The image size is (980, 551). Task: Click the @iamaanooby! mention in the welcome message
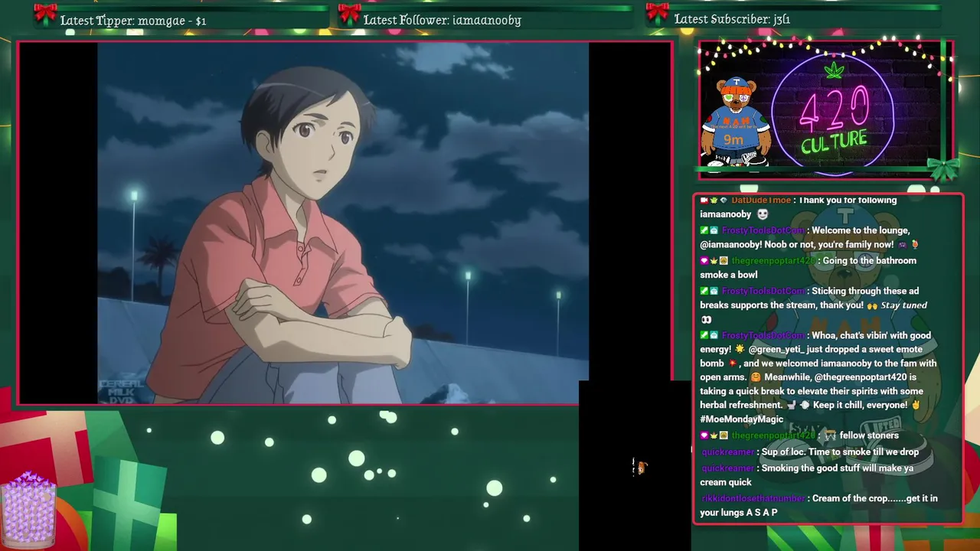[731, 245]
